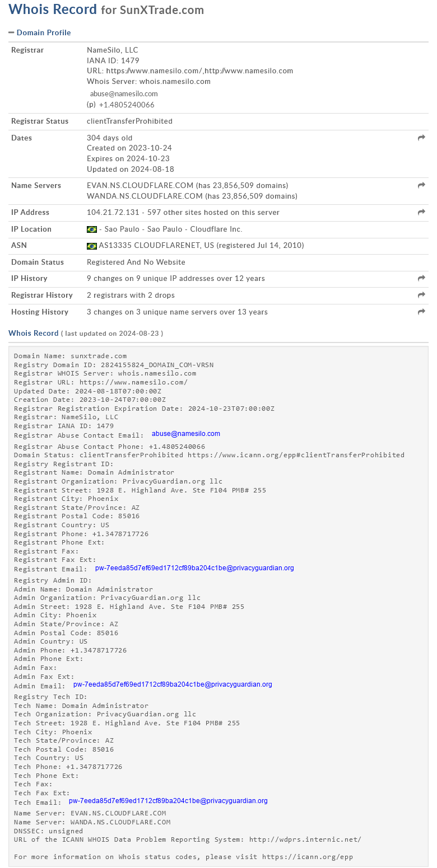The width and height of the screenshot is (437, 868).
Task: Click the 'Updated on 2024-08-18' text
Action: [129, 169]
